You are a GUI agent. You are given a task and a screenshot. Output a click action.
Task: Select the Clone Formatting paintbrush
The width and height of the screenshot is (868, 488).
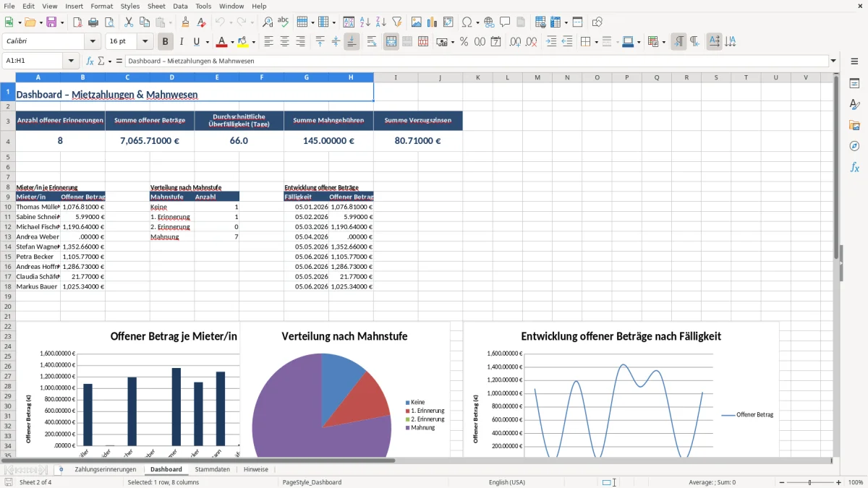[185, 22]
